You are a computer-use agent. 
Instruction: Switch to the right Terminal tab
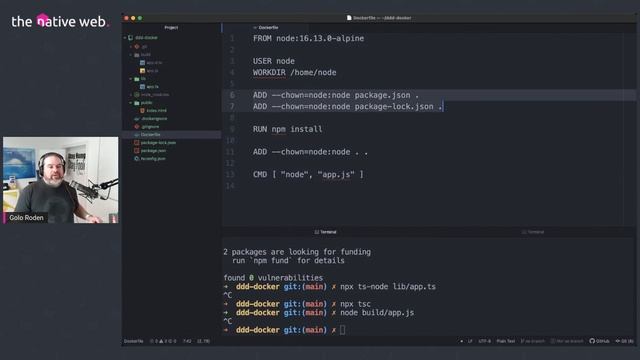[533, 232]
